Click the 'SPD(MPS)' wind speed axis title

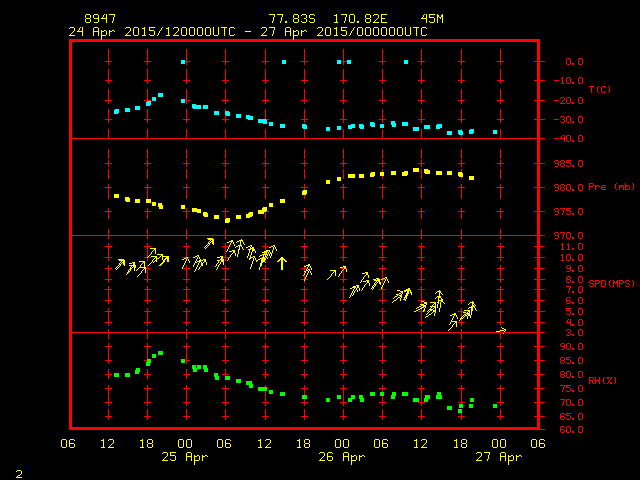(611, 283)
